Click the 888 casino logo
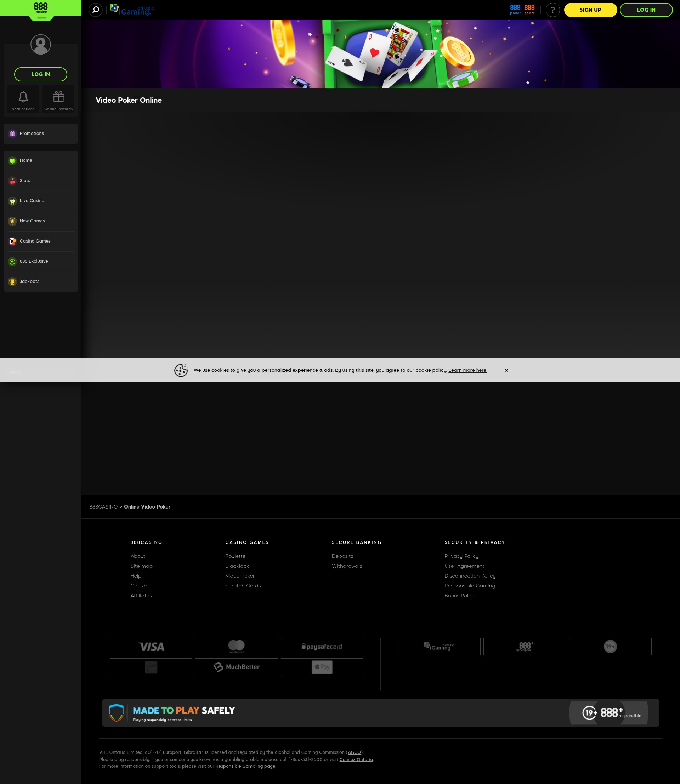Screen dimensions: 680x784 click(41, 8)
